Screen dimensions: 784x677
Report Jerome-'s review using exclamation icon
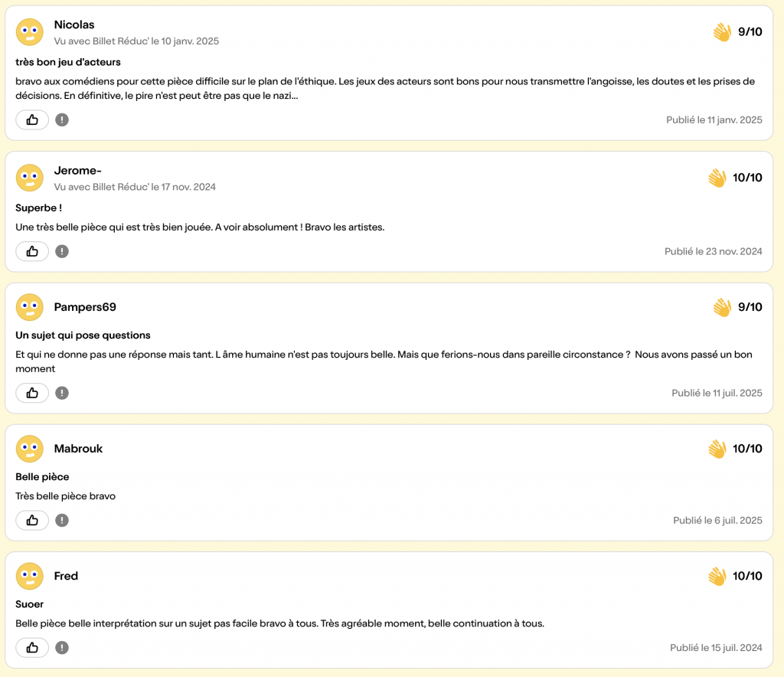coord(62,251)
